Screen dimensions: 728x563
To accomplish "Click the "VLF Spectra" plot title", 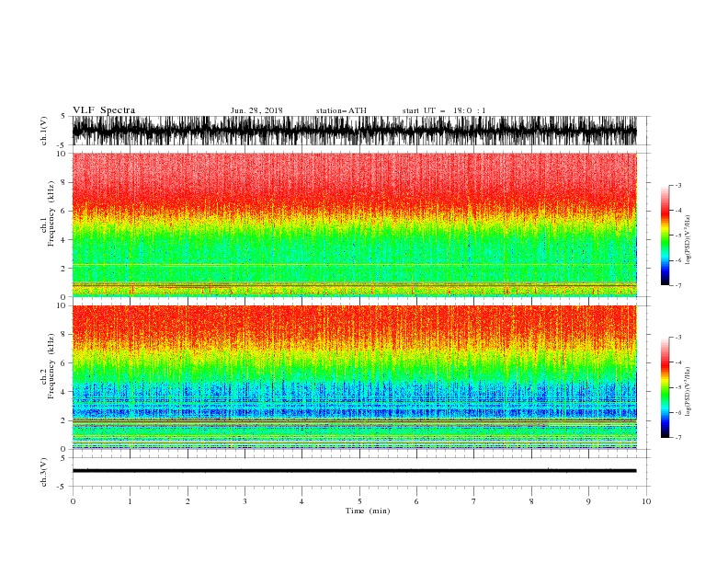I will tap(104, 110).
